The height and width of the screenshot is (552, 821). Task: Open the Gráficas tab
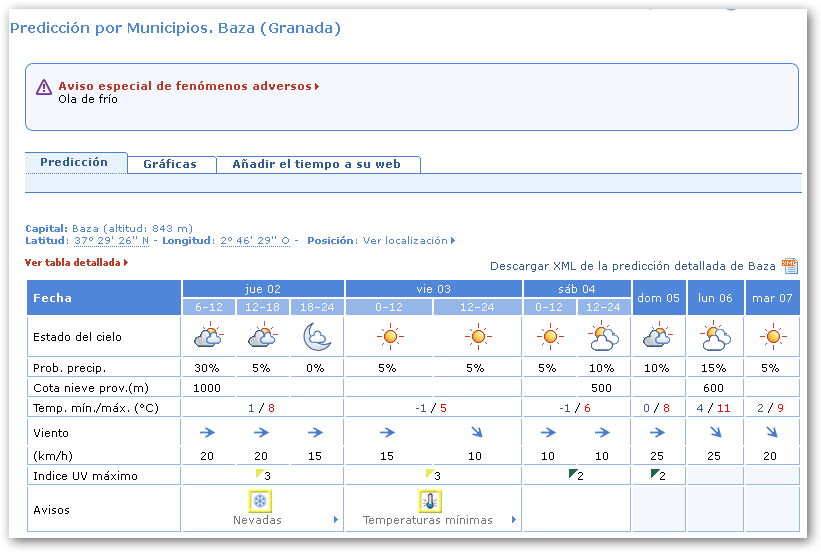pos(170,164)
